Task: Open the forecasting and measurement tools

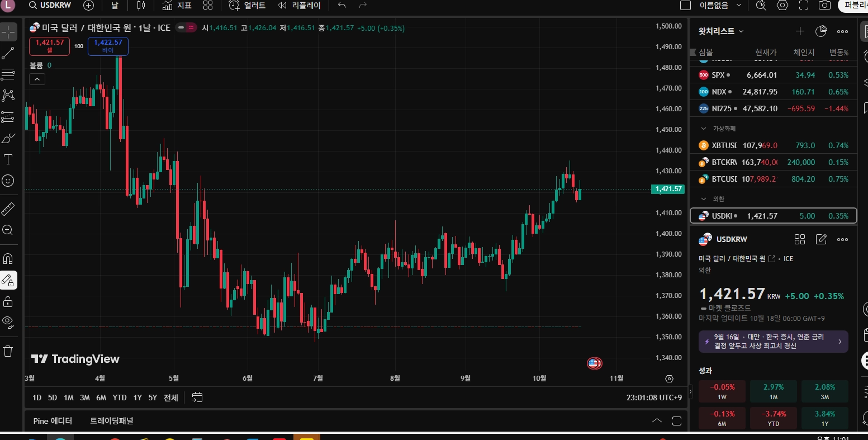Action: point(8,117)
